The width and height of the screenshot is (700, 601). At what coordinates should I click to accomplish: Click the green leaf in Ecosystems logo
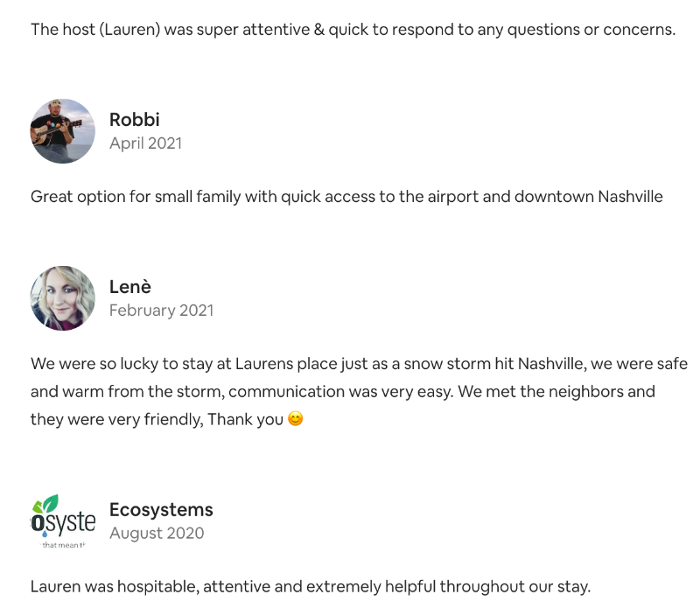point(49,503)
